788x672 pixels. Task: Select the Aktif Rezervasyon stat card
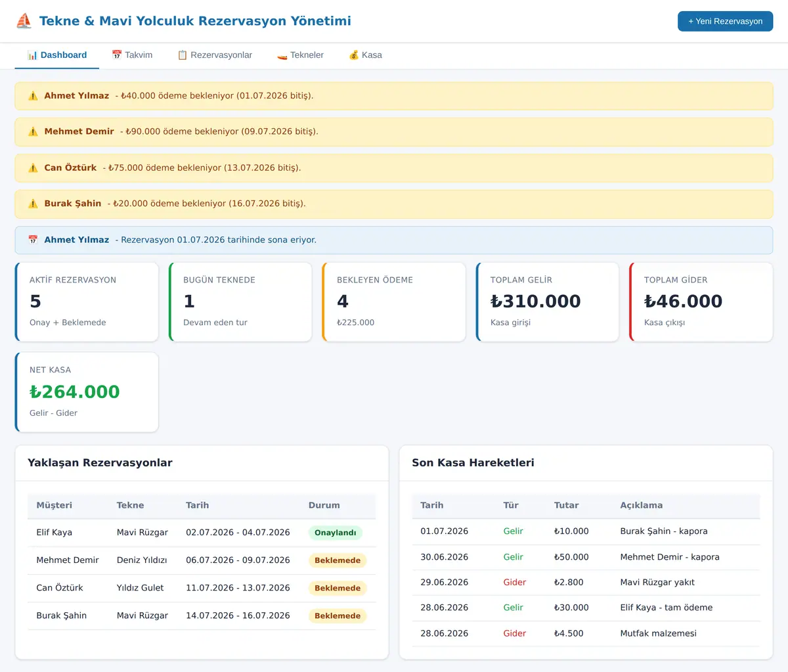click(87, 302)
